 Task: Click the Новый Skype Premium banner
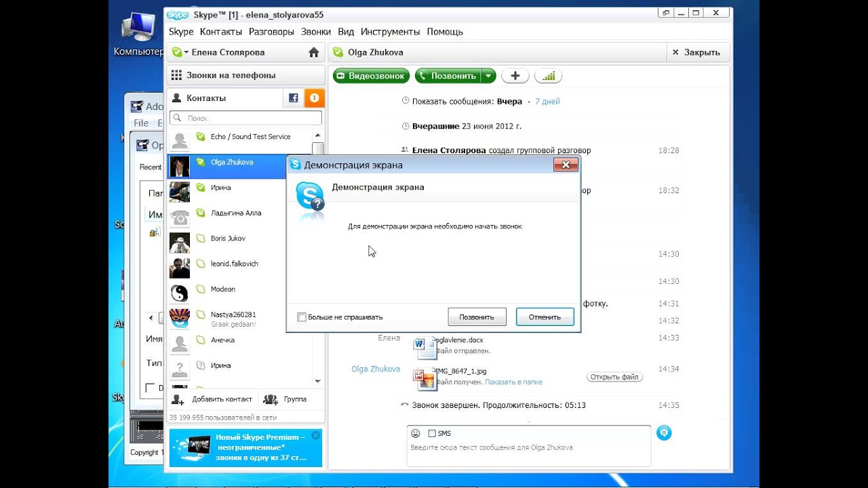click(245, 448)
